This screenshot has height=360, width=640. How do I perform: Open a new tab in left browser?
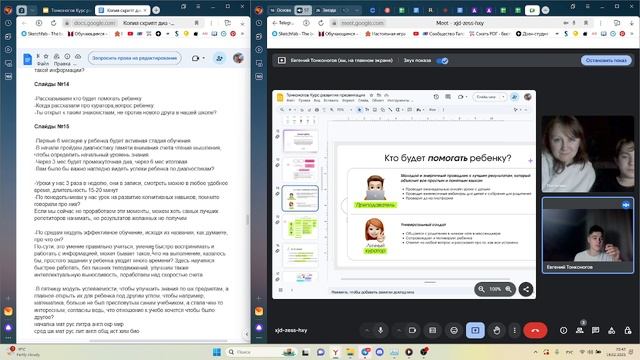156,10
